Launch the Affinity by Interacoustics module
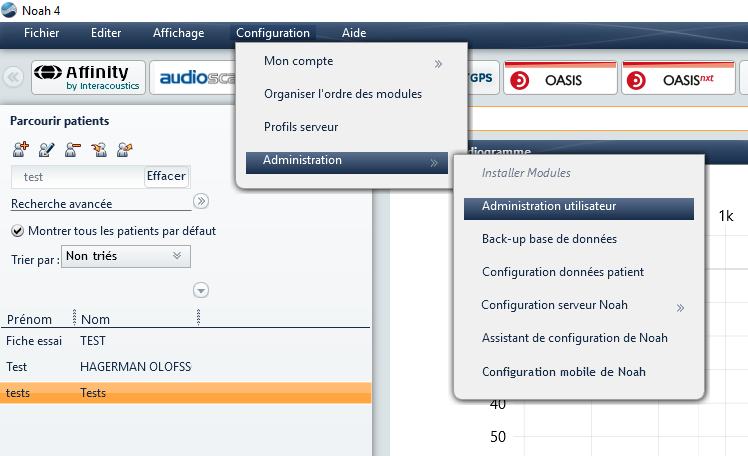Screen dimensions: 748x456 [x=88, y=78]
